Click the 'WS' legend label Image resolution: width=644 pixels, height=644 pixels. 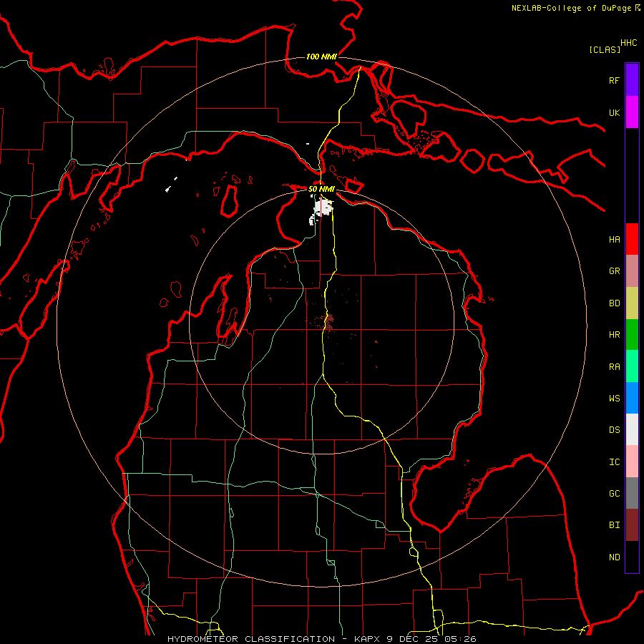(x=614, y=399)
